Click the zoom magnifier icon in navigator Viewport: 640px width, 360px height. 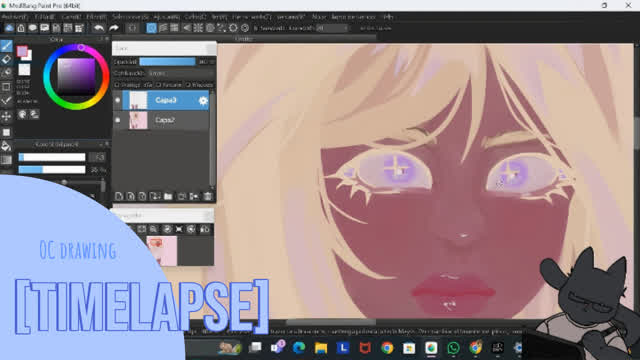point(153,229)
